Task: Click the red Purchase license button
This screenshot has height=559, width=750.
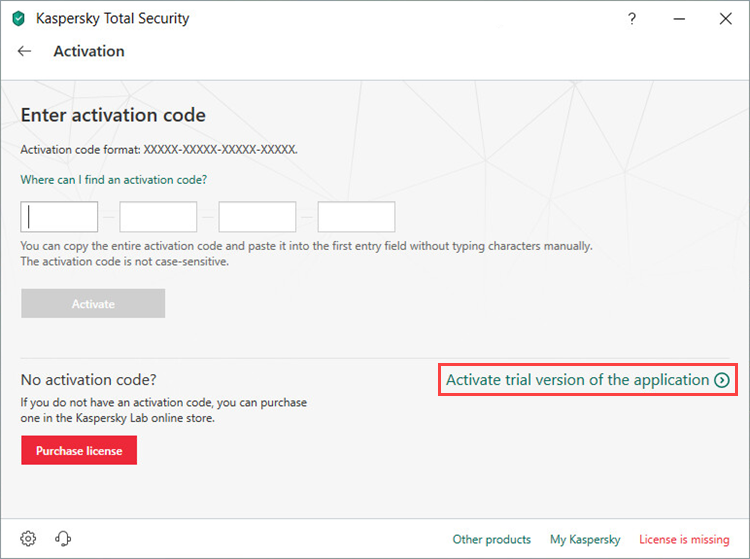Action: (79, 451)
